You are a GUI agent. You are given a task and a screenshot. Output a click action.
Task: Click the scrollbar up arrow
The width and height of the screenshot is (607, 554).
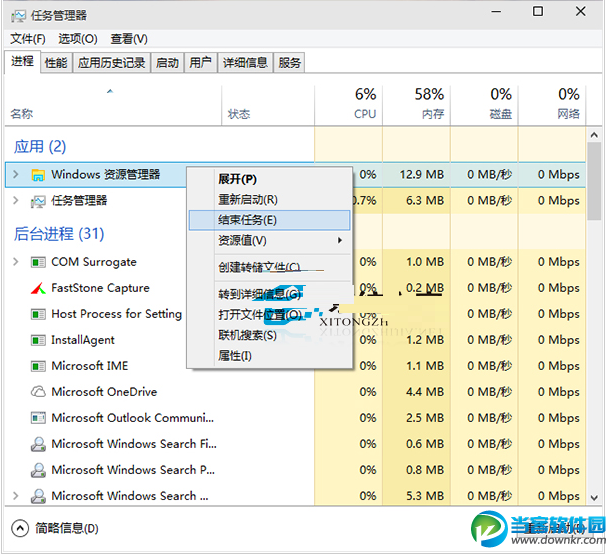click(594, 135)
